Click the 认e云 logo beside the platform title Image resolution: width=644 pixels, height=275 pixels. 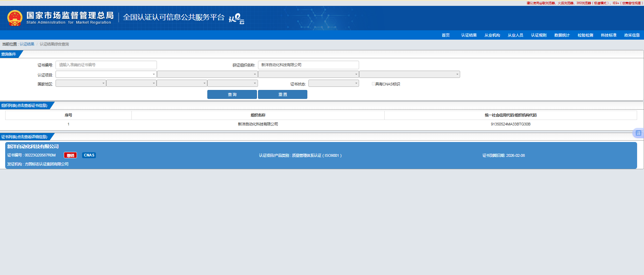(237, 19)
